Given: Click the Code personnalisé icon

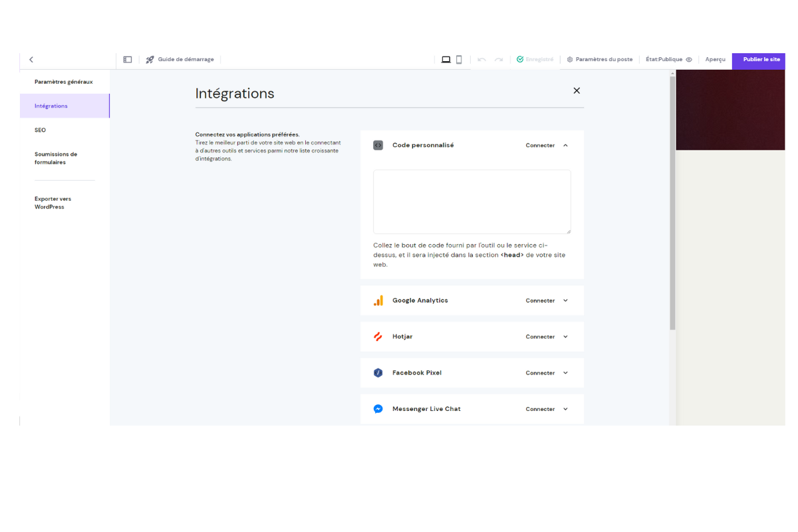Looking at the screenshot, I should pos(378,145).
